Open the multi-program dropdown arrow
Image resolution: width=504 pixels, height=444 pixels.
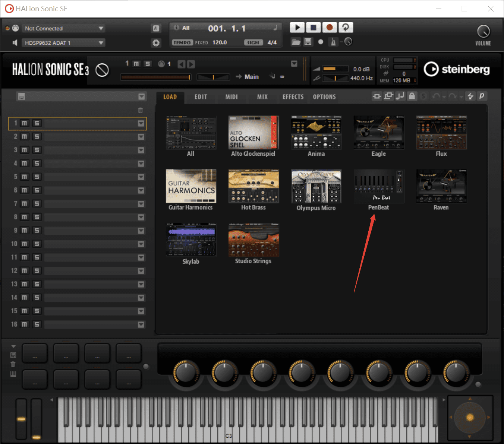(142, 97)
